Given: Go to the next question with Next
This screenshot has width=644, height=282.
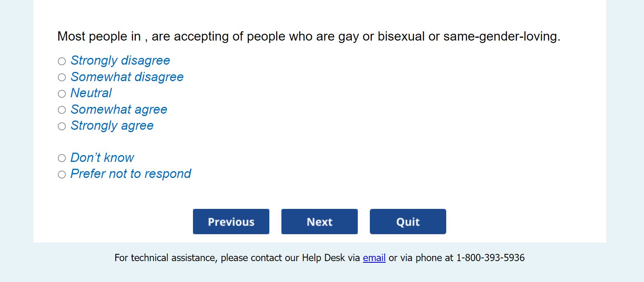Looking at the screenshot, I should (320, 221).
